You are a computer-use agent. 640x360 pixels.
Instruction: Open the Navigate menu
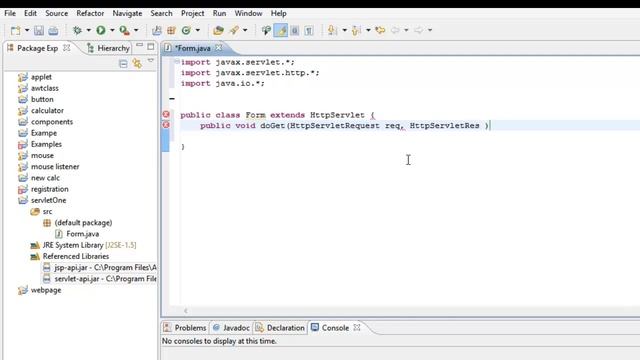coord(127,13)
